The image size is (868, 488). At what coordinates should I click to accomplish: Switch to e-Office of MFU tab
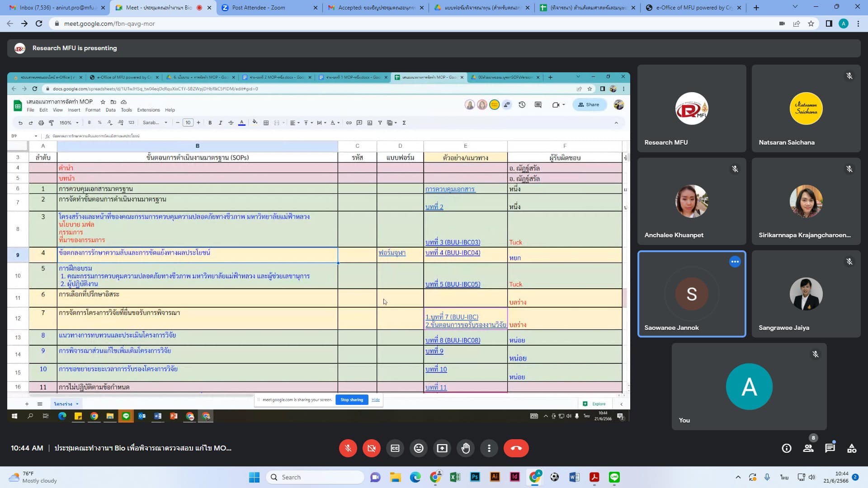click(693, 7)
